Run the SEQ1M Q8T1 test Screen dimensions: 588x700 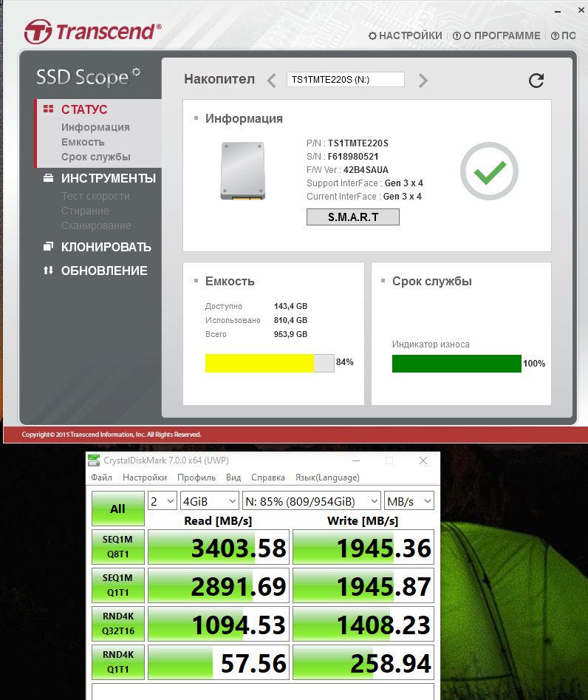117,547
